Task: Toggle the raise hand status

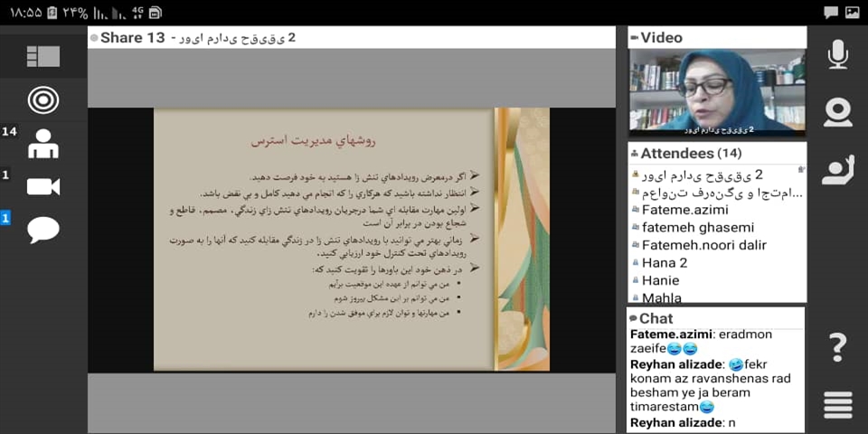Action: 837,169
